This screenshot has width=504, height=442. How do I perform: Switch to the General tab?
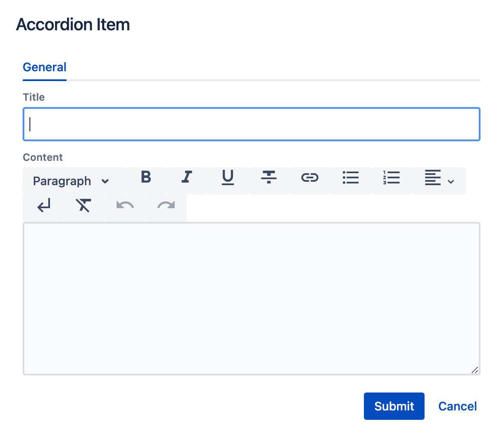pyautogui.click(x=44, y=67)
